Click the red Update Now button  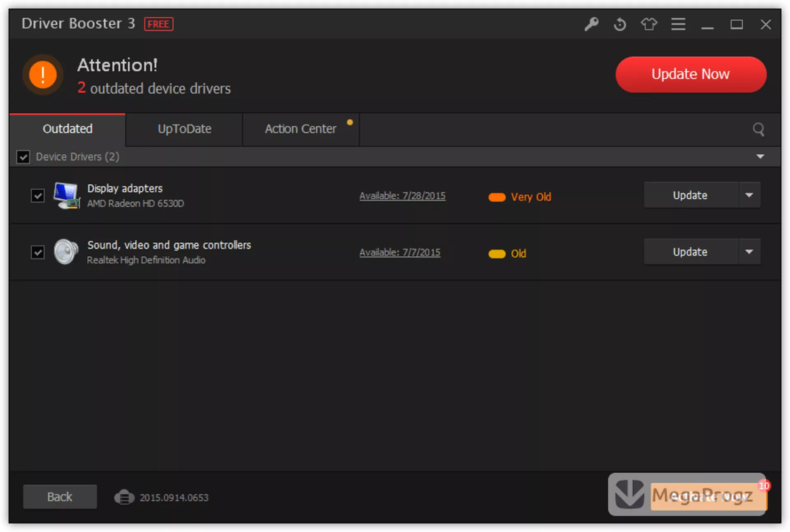click(x=691, y=74)
